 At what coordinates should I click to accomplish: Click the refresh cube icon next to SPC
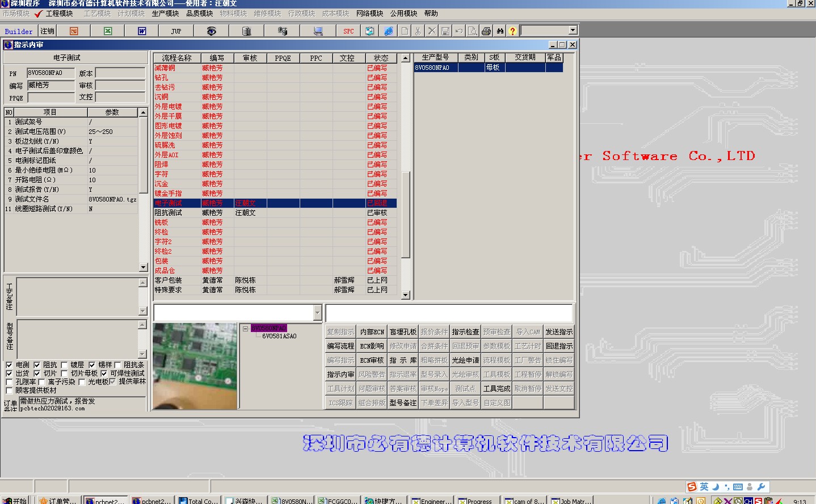tap(369, 31)
